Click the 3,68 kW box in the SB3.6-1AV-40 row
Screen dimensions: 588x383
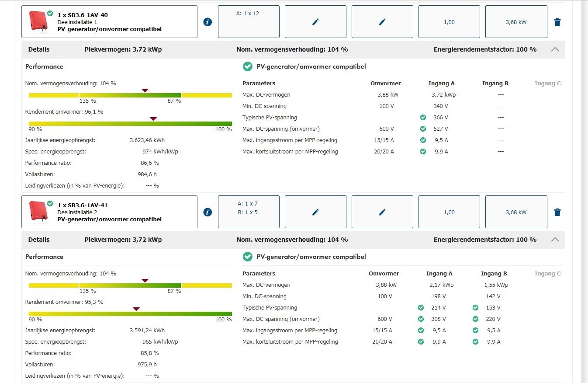(x=516, y=22)
